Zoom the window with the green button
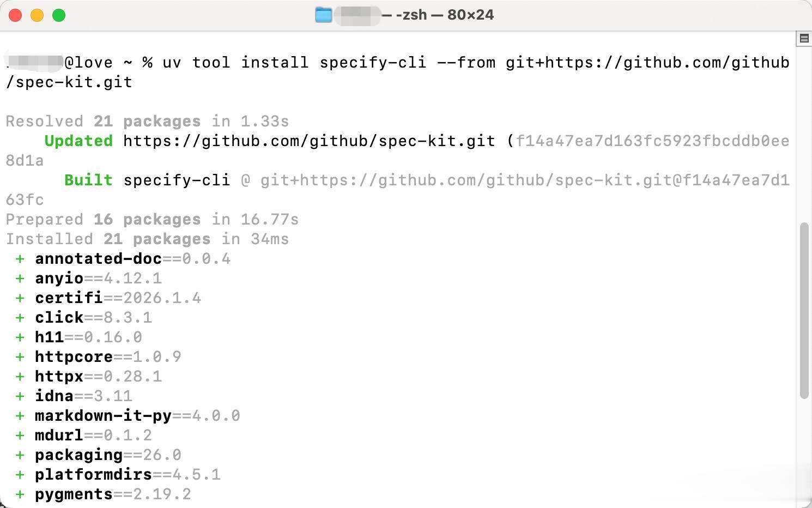This screenshot has width=812, height=508. click(59, 15)
